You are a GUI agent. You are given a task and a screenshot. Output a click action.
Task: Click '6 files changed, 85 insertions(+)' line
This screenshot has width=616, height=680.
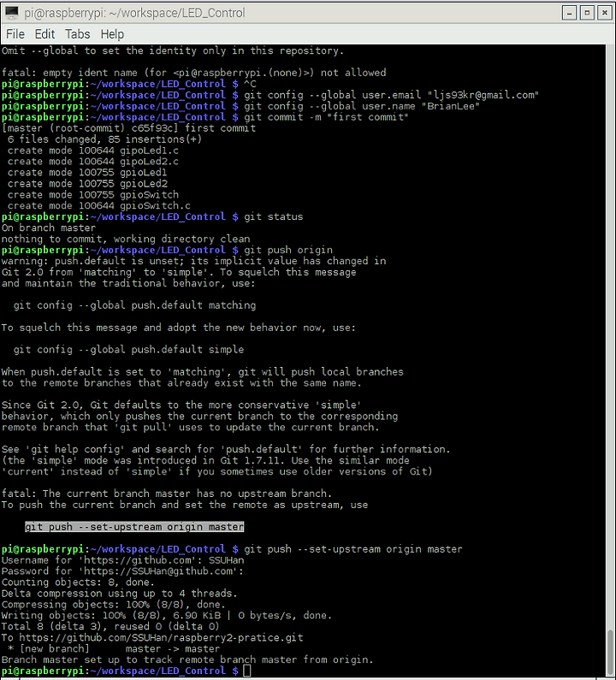tap(104, 139)
